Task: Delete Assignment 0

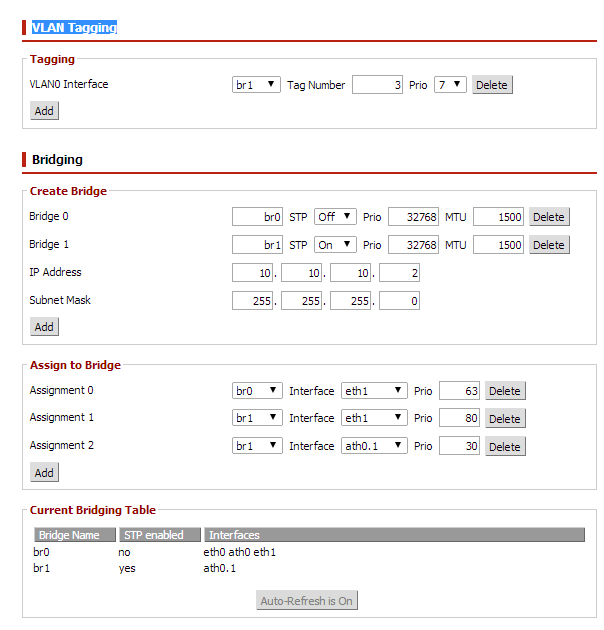Action: (x=505, y=391)
